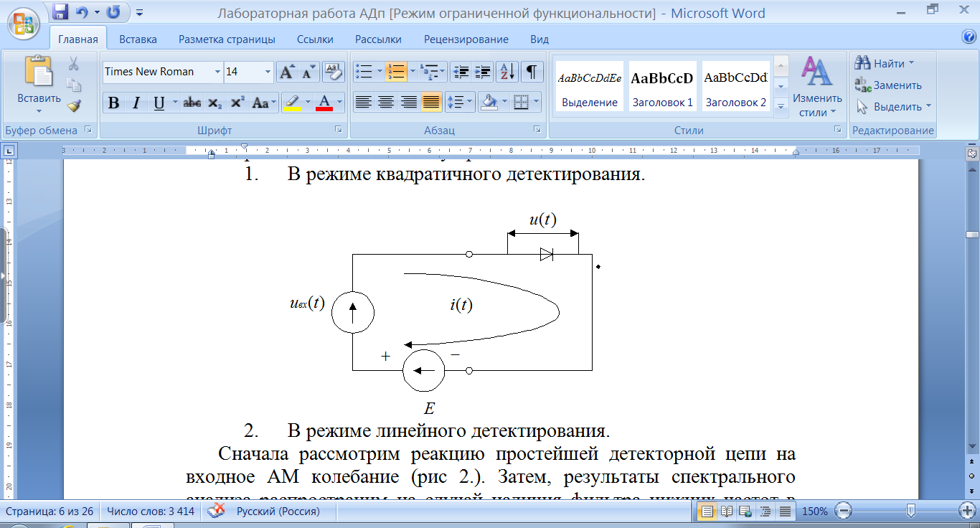
Task: Decrease paragraph indent
Action: tap(462, 72)
